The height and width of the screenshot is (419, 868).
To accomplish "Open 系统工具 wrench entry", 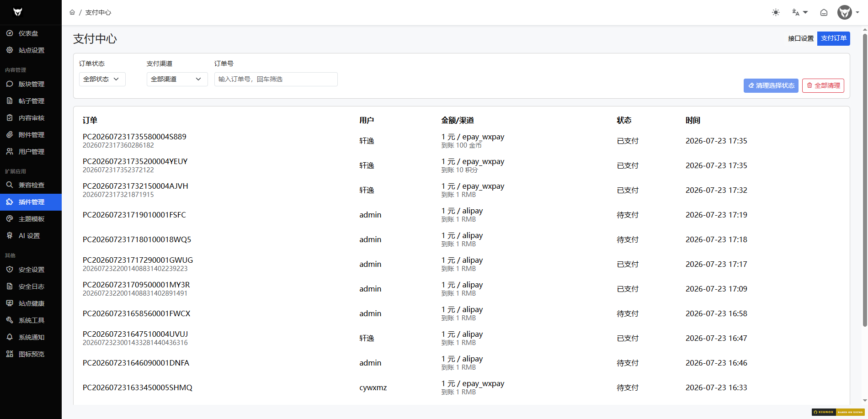I will point(31,320).
